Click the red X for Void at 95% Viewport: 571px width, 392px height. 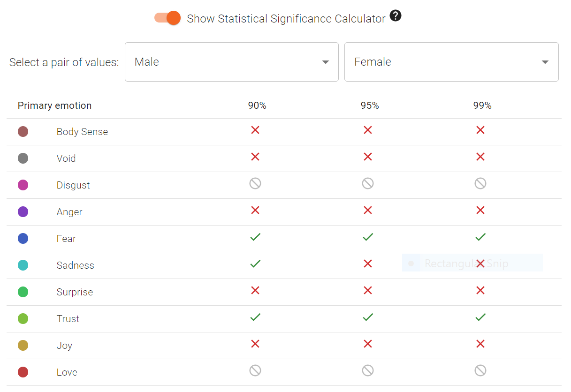pyautogui.click(x=367, y=157)
